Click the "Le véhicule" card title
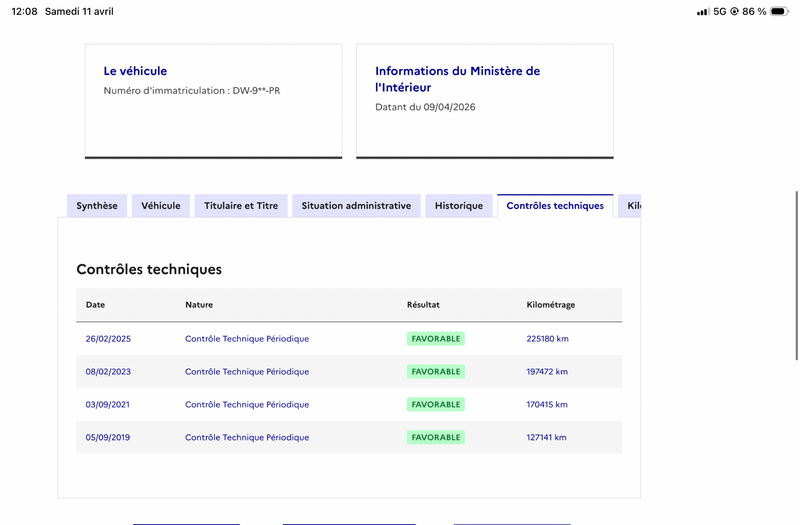Viewport: 800px width, 525px height. (135, 71)
